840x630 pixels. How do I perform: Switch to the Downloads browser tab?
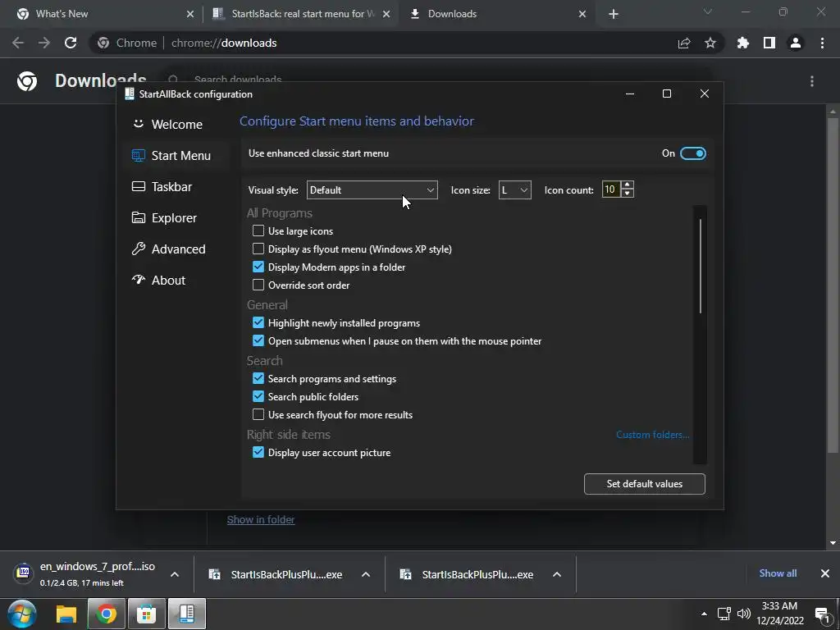click(x=498, y=14)
